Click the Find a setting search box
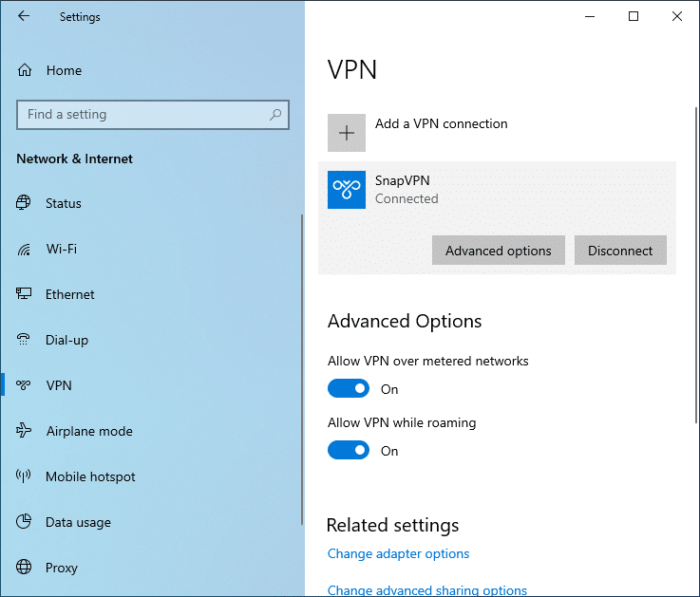The width and height of the screenshot is (700, 597). (x=153, y=115)
